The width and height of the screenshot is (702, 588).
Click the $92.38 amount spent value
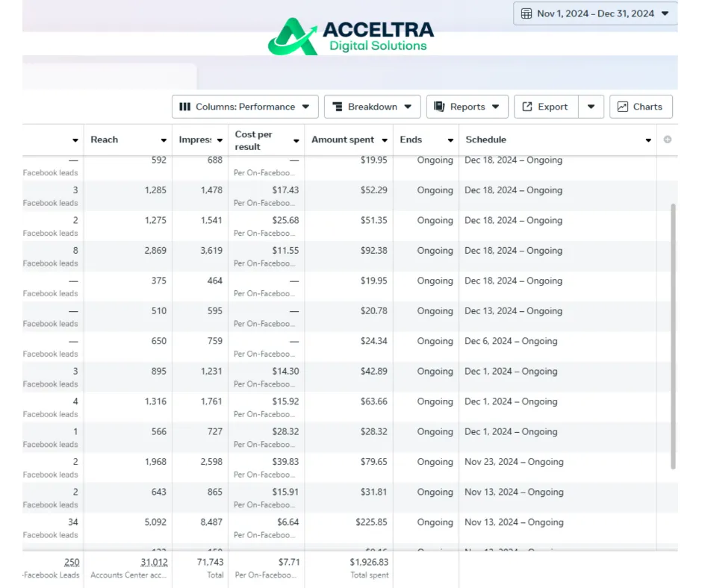click(374, 251)
